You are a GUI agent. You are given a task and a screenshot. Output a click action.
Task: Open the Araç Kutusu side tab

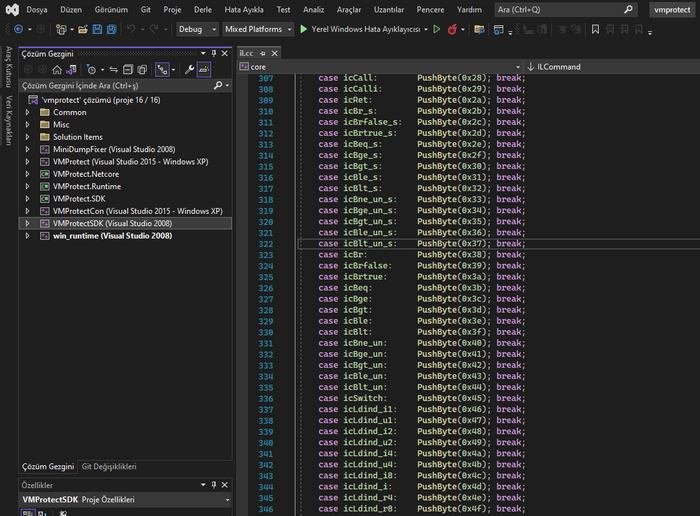click(x=9, y=67)
